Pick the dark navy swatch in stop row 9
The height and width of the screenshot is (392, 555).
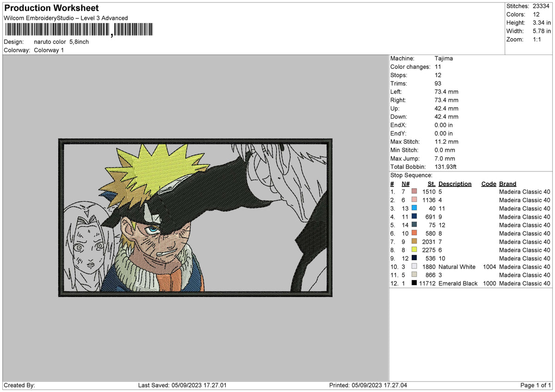[x=414, y=258]
